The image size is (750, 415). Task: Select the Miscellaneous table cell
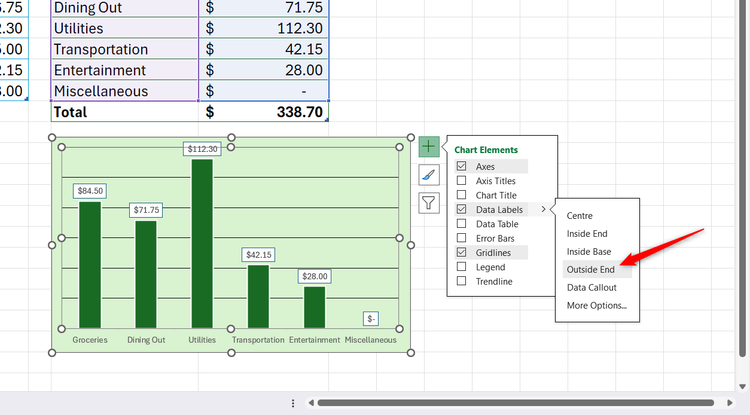(x=124, y=91)
